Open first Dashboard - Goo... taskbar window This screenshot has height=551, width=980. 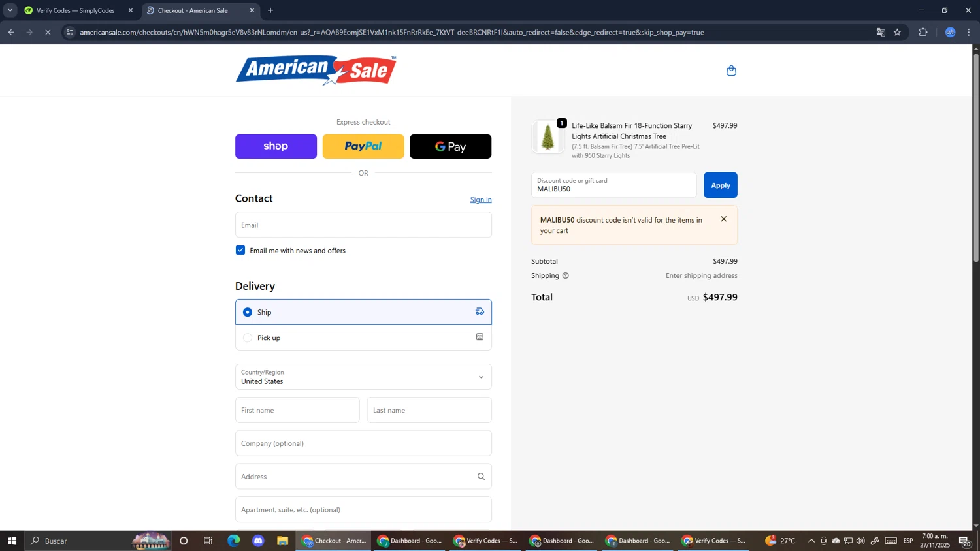pos(410,541)
